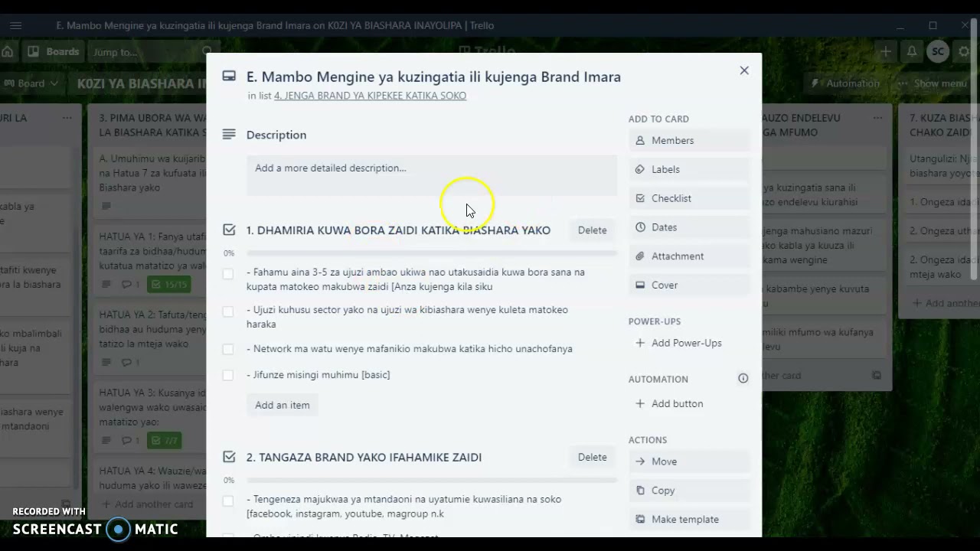Open notifications bell in Trello header
The height and width of the screenshot is (551, 980).
point(912,52)
